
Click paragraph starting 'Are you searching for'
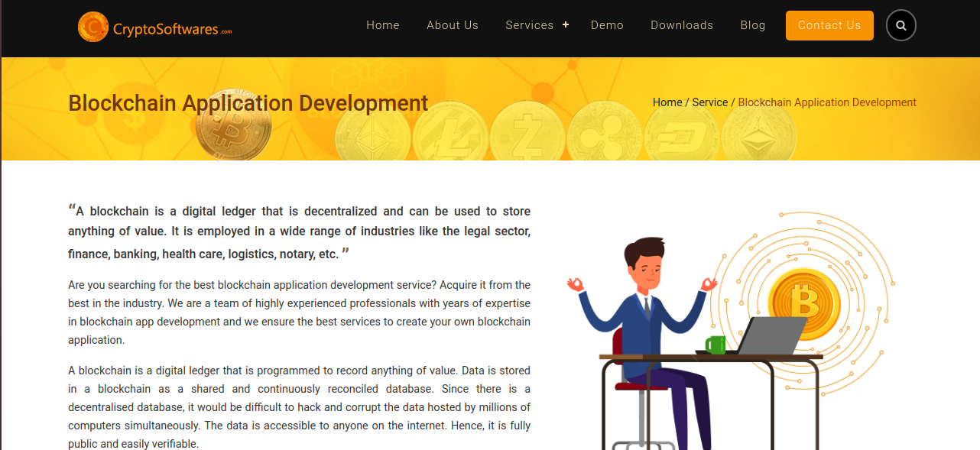tap(299, 312)
